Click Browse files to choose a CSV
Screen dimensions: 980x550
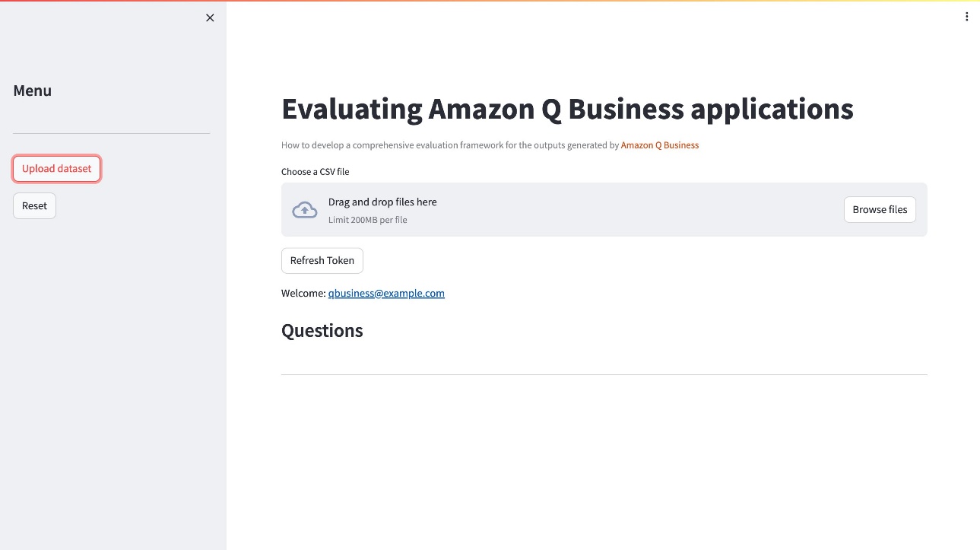[880, 209]
